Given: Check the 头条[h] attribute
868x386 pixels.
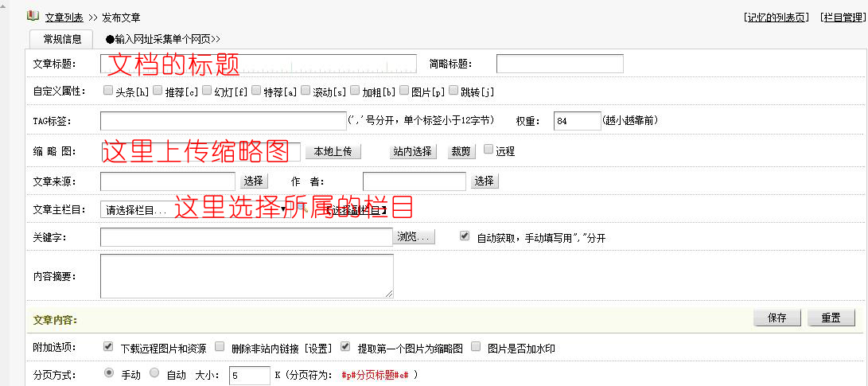Looking at the screenshot, I should click(108, 90).
